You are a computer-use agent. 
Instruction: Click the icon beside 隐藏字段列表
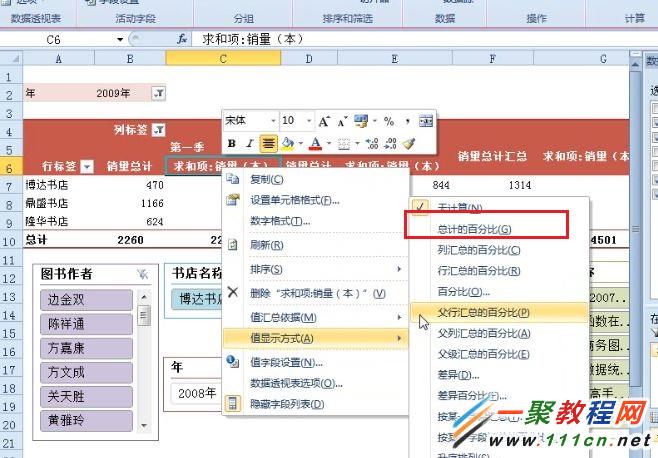(232, 404)
